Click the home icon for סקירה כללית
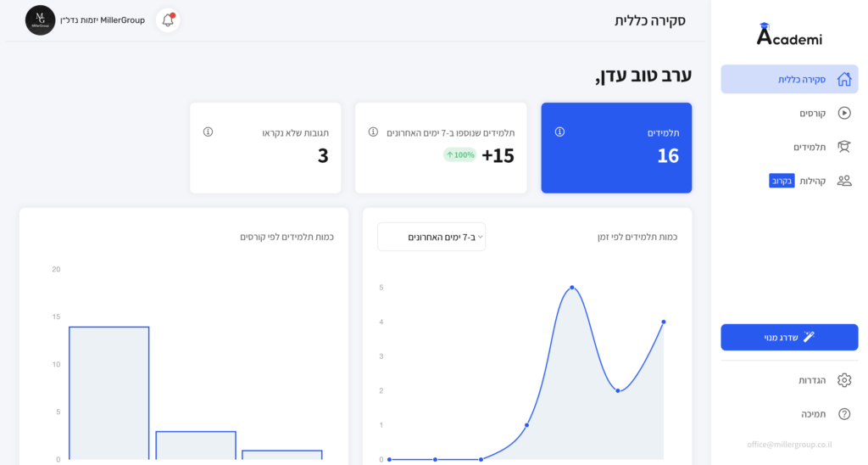This screenshot has width=868, height=465. pyautogui.click(x=843, y=79)
